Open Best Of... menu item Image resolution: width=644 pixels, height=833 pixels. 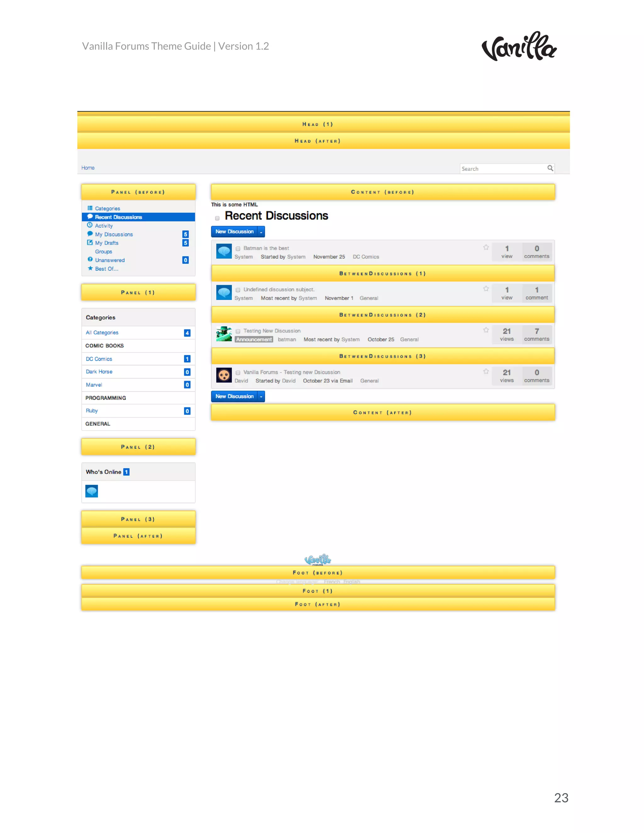tap(107, 269)
